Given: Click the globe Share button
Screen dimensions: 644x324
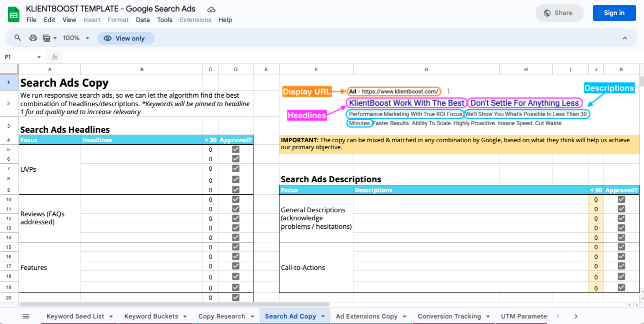Looking at the screenshot, I should tap(559, 13).
